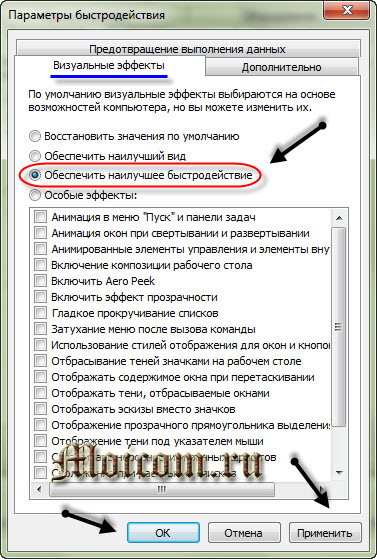Check Отображение тени под указателем мыши

click(40, 441)
